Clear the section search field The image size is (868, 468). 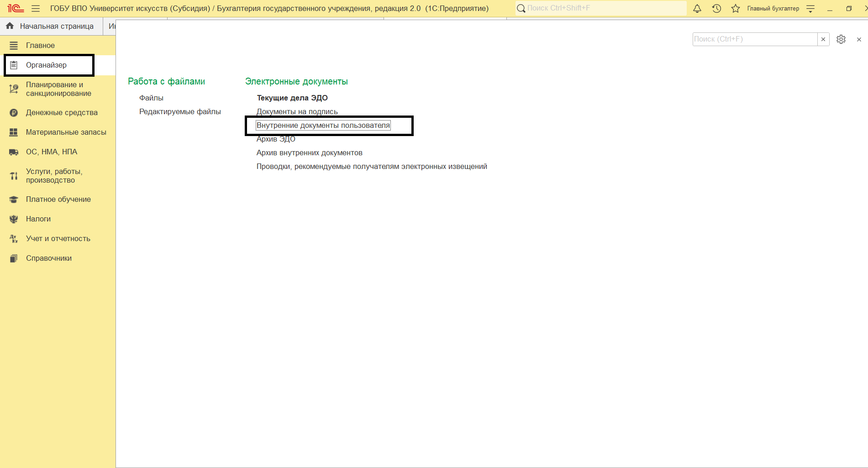823,39
